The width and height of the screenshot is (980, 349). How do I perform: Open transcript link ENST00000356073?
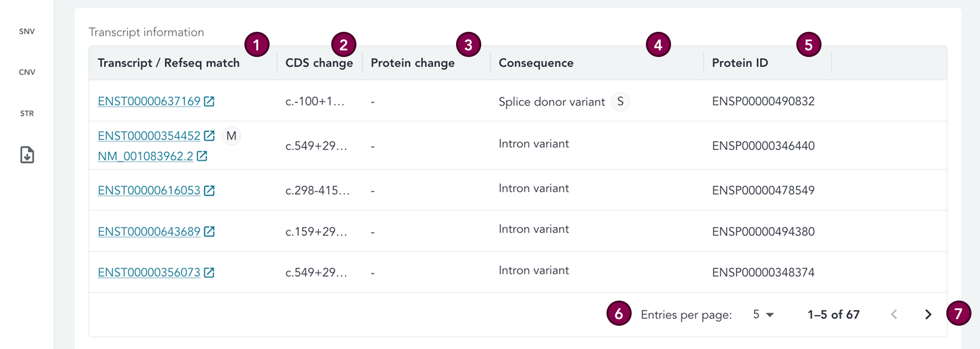[149, 273]
